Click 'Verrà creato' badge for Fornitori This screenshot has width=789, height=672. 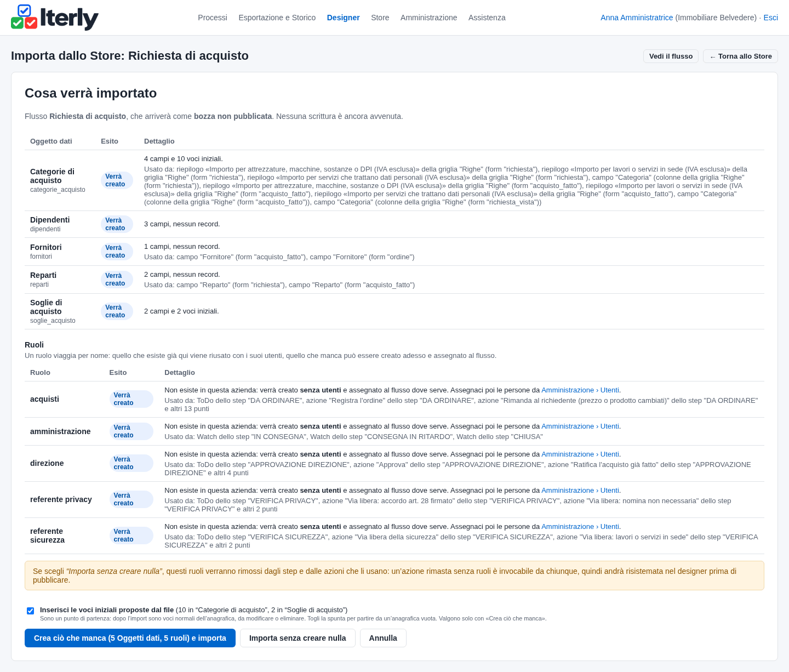tap(117, 252)
